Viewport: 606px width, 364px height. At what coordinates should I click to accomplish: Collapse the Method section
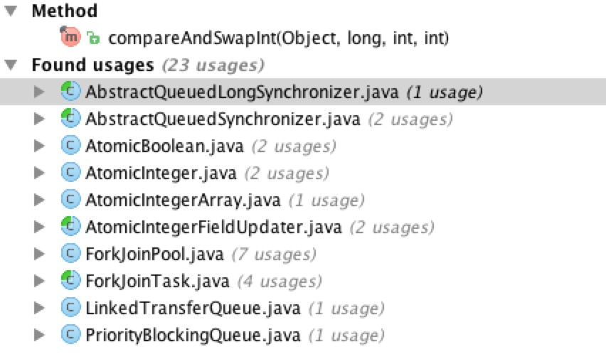tap(10, 11)
